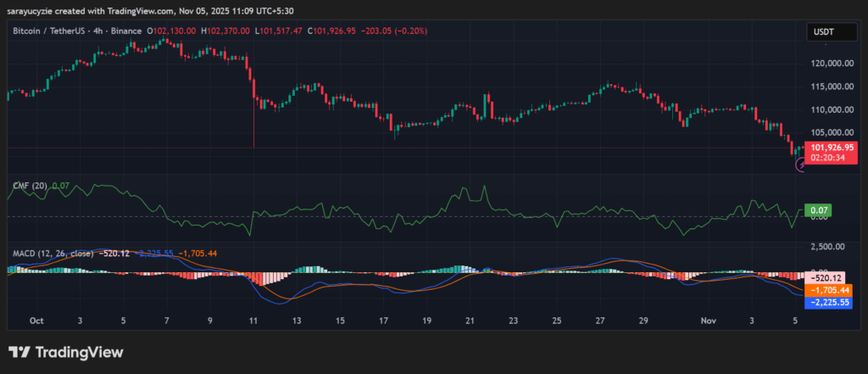The image size is (868, 374).
Task: Click the CMF (20) indicator label
Action: [28, 186]
